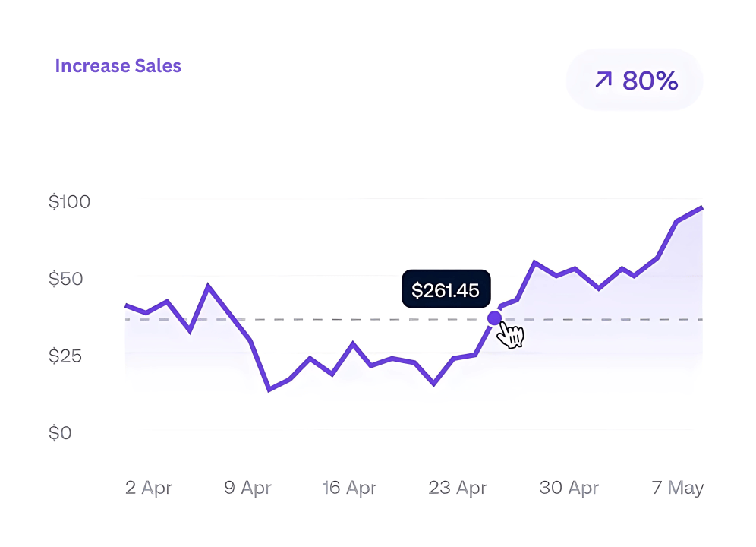Screen dimensions: 756x547
Task: Select the 2 Apr date label
Action: [149, 488]
